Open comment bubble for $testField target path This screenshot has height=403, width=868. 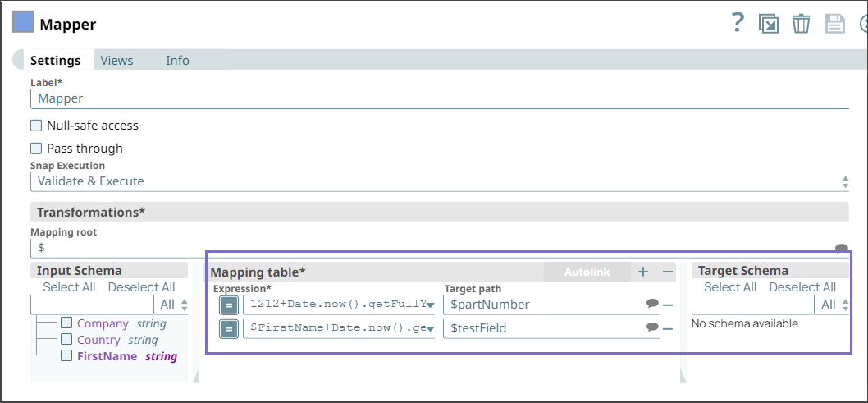coord(652,327)
